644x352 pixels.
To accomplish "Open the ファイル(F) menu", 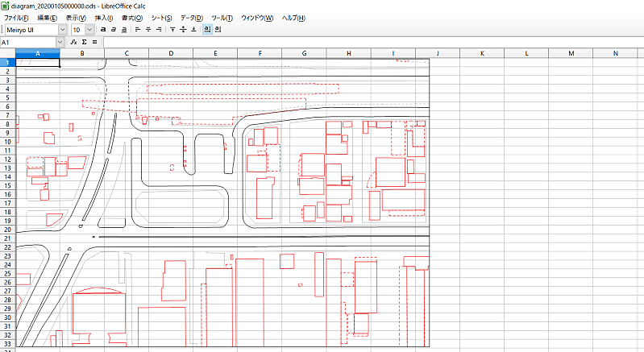I will click(x=17, y=18).
